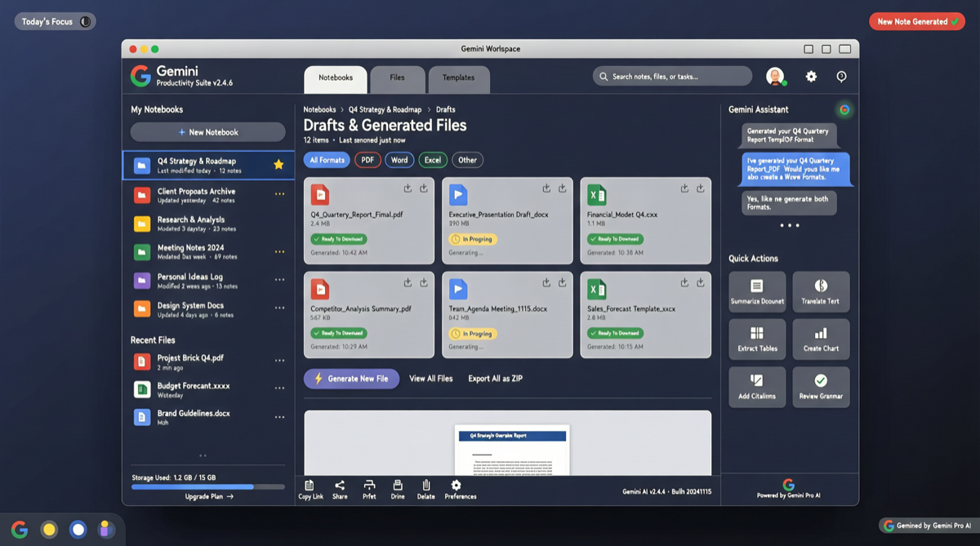This screenshot has height=546, width=980.
Task: Click the Prfet printer icon in bottom toolbar
Action: [369, 485]
